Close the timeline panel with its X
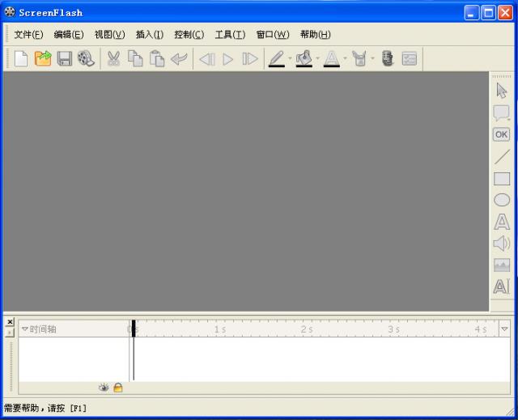Image resolution: width=518 pixels, height=420 pixels. [10, 321]
